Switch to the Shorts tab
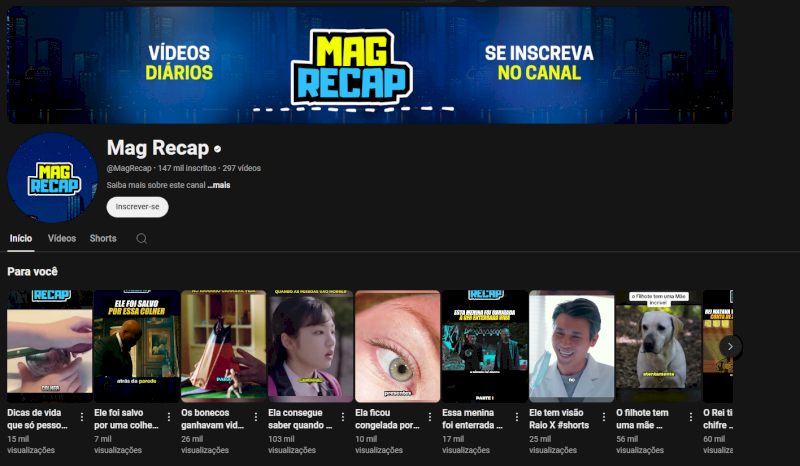The height and width of the screenshot is (466, 800). pyautogui.click(x=103, y=238)
